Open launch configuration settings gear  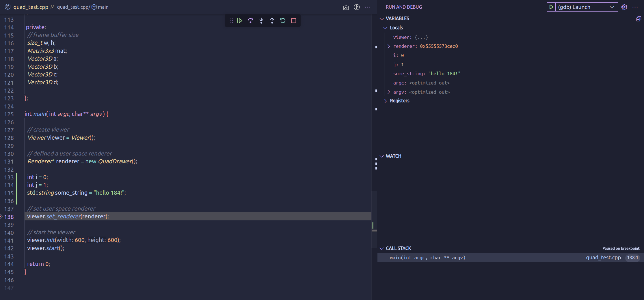click(x=624, y=7)
